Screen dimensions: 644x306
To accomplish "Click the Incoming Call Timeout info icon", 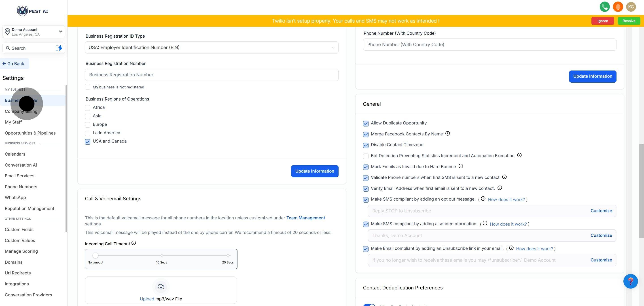I will [134, 243].
